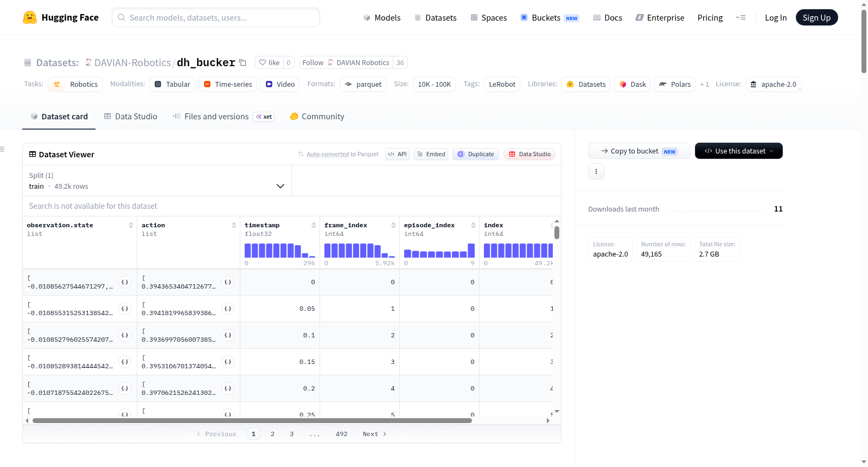Click the Hugging Face logo

60,17
